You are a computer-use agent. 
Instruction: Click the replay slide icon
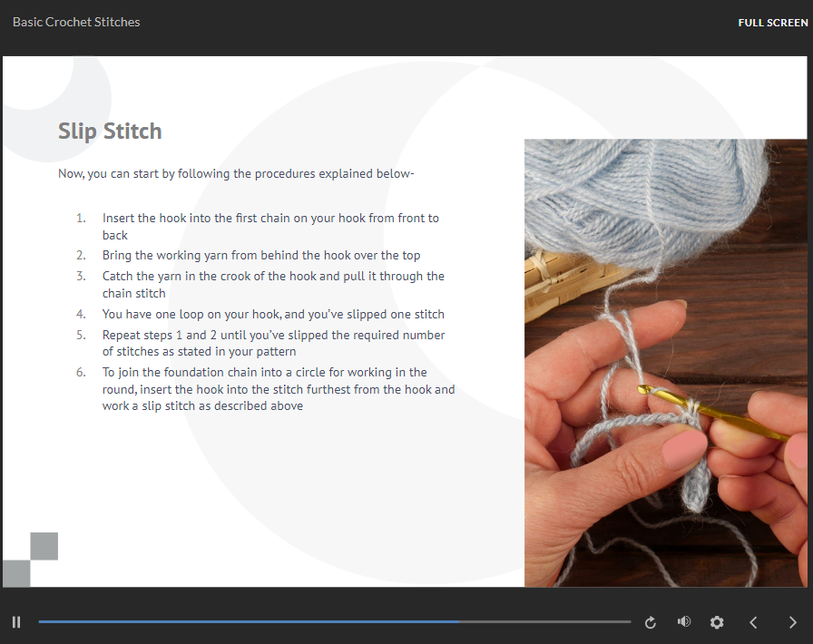pyautogui.click(x=651, y=622)
